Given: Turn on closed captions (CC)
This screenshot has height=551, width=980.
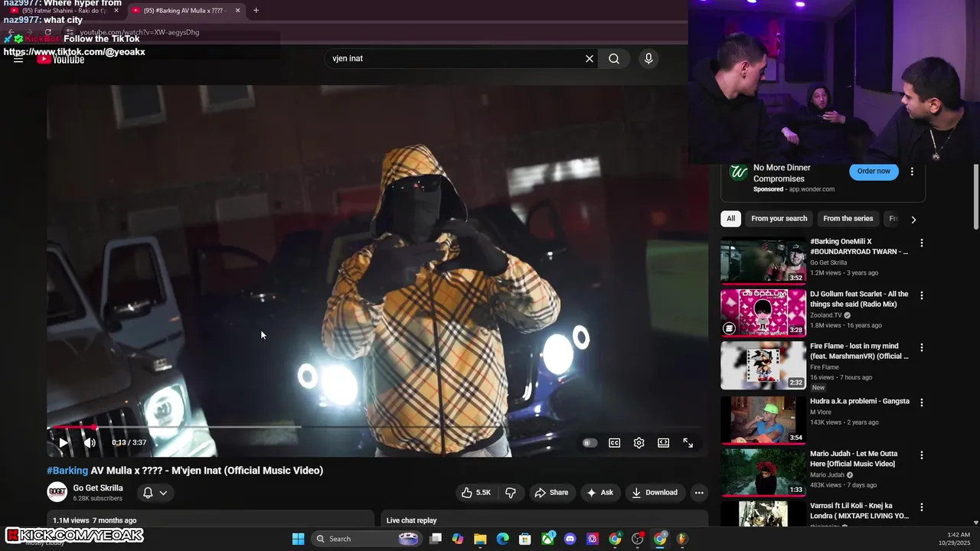Looking at the screenshot, I should coord(614,442).
